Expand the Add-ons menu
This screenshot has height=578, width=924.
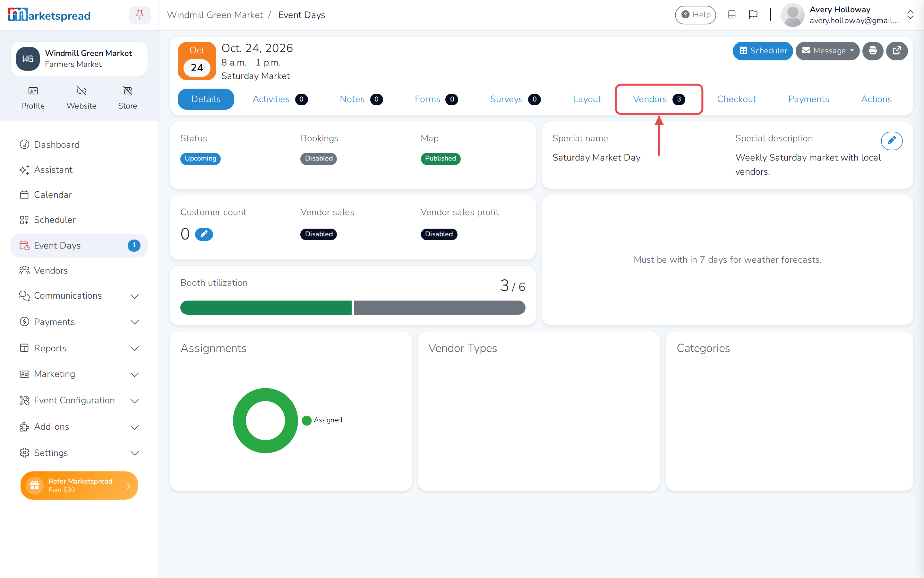click(x=80, y=427)
